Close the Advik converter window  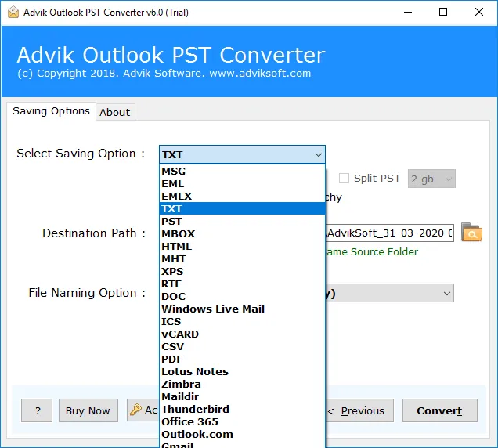pos(479,12)
